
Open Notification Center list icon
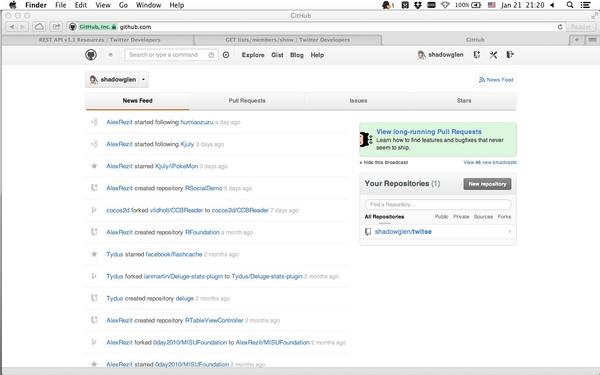tap(585, 5)
